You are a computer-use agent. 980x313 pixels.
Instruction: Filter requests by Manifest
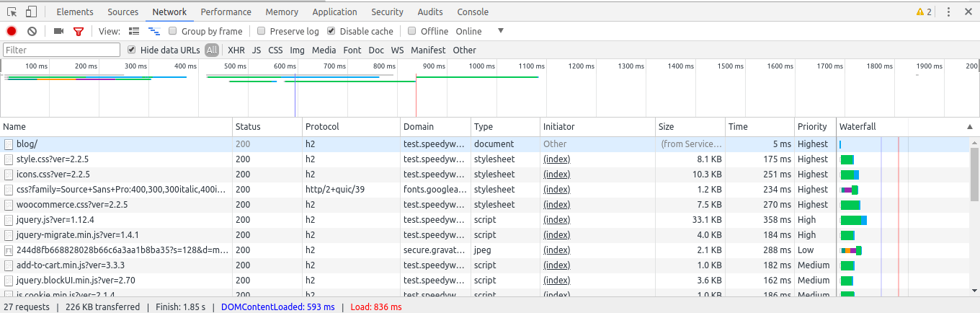pyautogui.click(x=429, y=50)
